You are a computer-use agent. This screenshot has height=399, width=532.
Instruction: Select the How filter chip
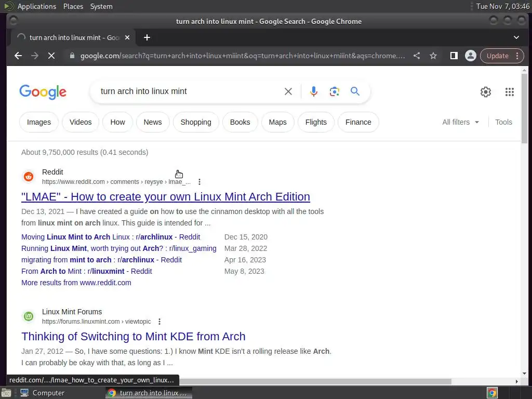coord(117,122)
